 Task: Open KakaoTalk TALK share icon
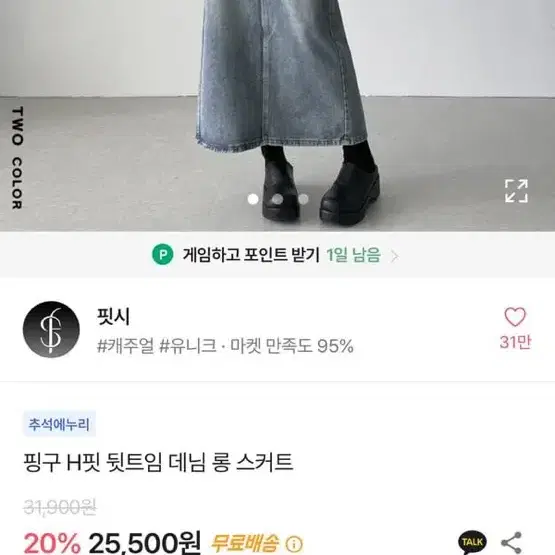(x=472, y=542)
